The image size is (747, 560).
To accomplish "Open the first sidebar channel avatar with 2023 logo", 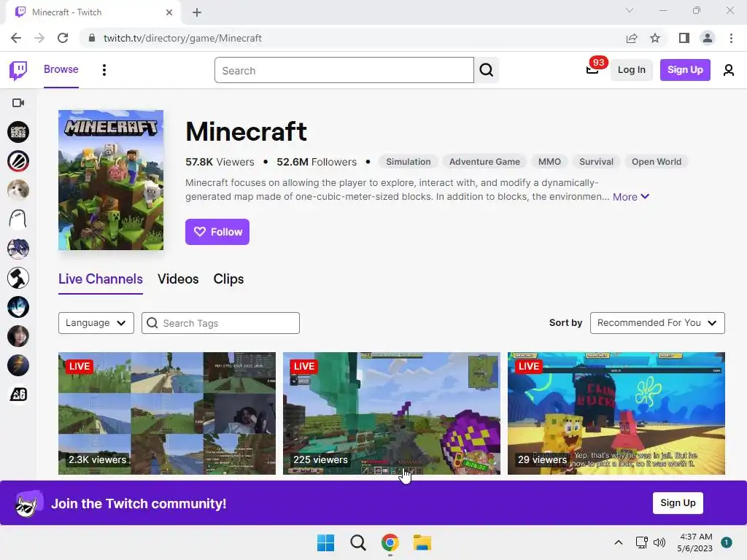I will [18, 132].
